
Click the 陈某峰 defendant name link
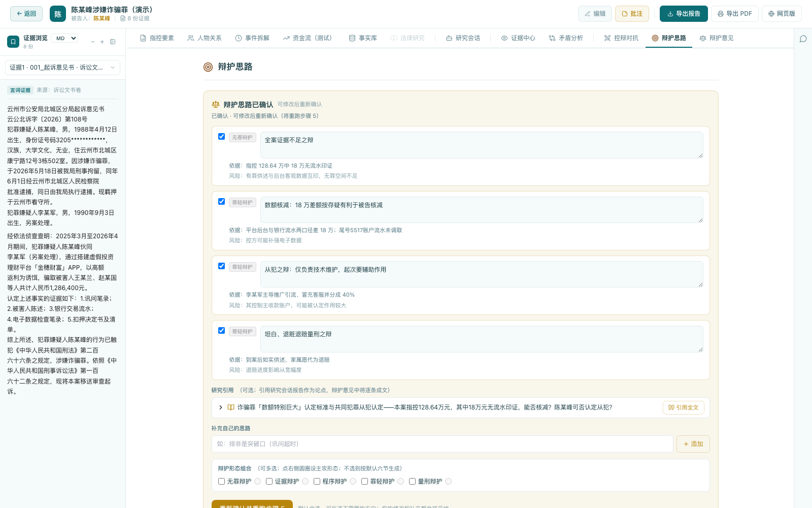click(x=101, y=19)
